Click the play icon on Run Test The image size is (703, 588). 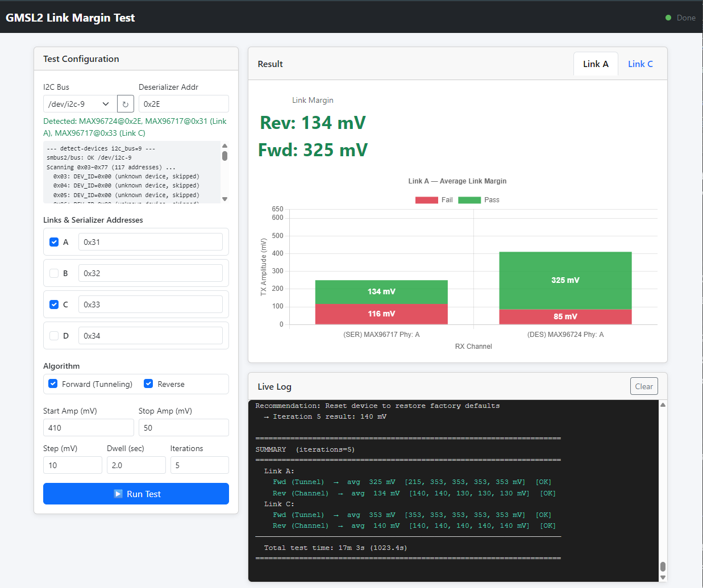(x=118, y=494)
